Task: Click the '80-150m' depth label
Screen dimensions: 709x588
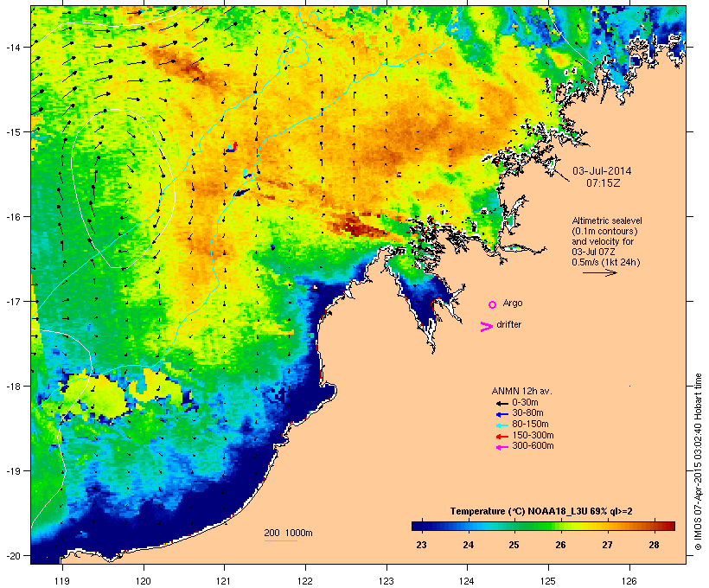Action: coord(530,425)
